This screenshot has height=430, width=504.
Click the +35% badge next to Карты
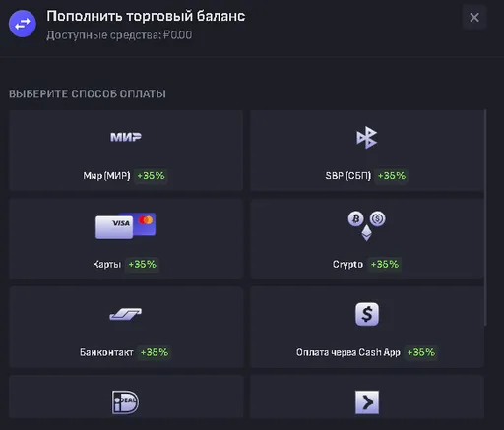click(x=142, y=264)
